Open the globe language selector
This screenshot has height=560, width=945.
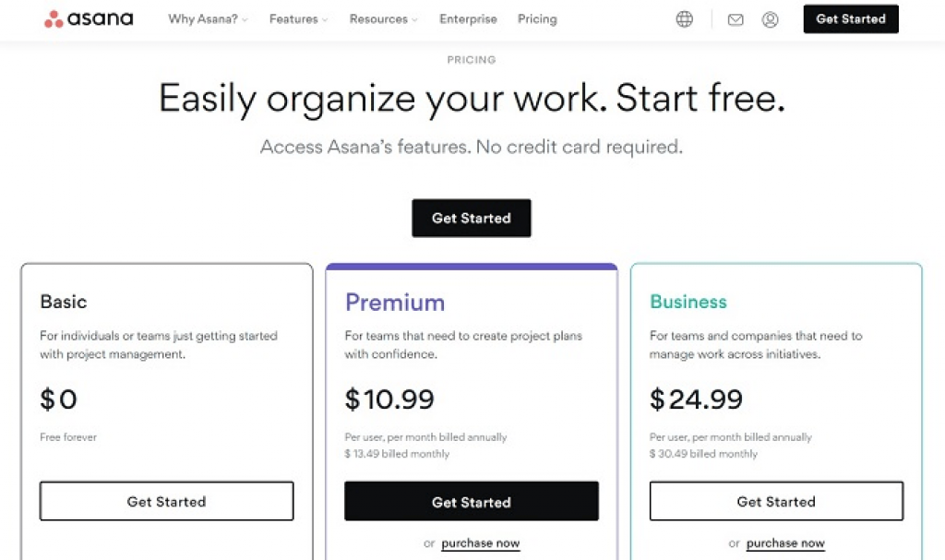click(x=685, y=19)
